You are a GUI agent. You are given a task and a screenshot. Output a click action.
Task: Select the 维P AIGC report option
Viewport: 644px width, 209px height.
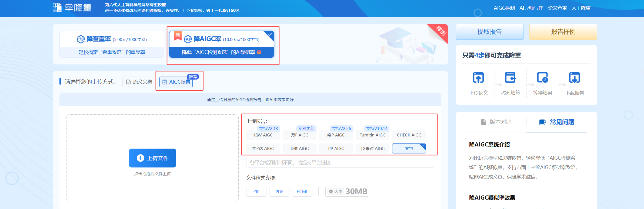pyautogui.click(x=336, y=135)
